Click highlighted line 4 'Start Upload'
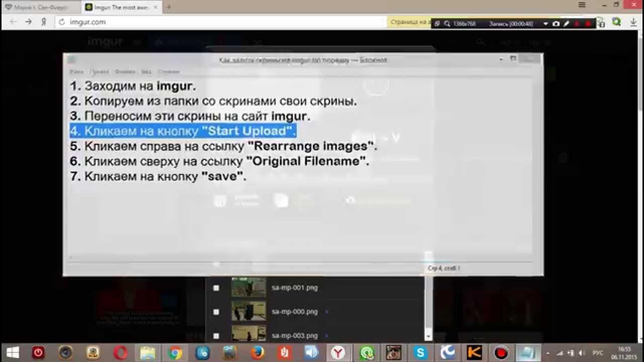The image size is (644, 362). point(183,131)
